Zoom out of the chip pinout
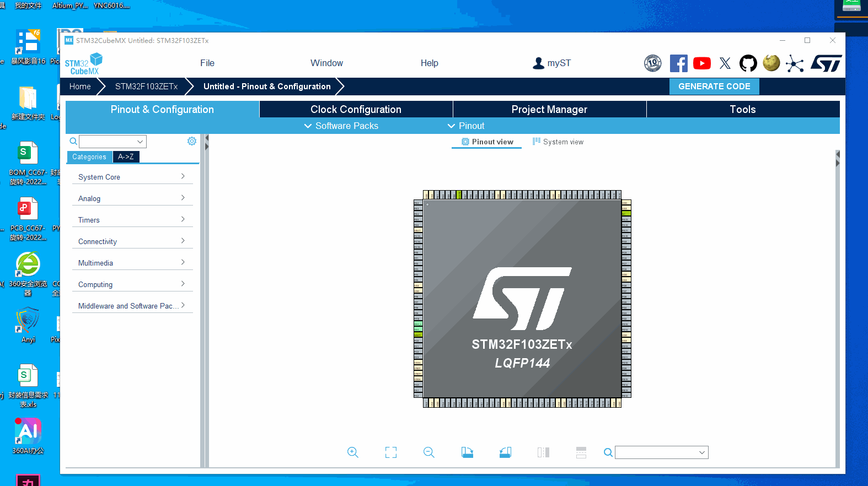This screenshot has width=868, height=486. [429, 452]
